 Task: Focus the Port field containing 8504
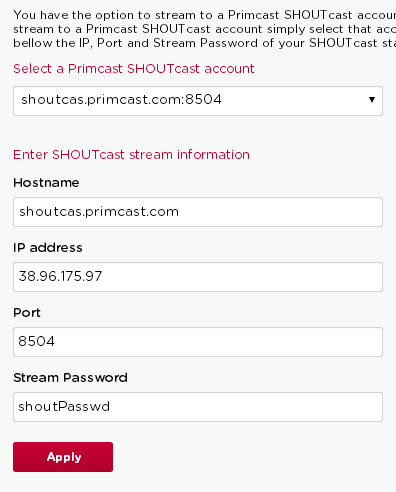[198, 342]
